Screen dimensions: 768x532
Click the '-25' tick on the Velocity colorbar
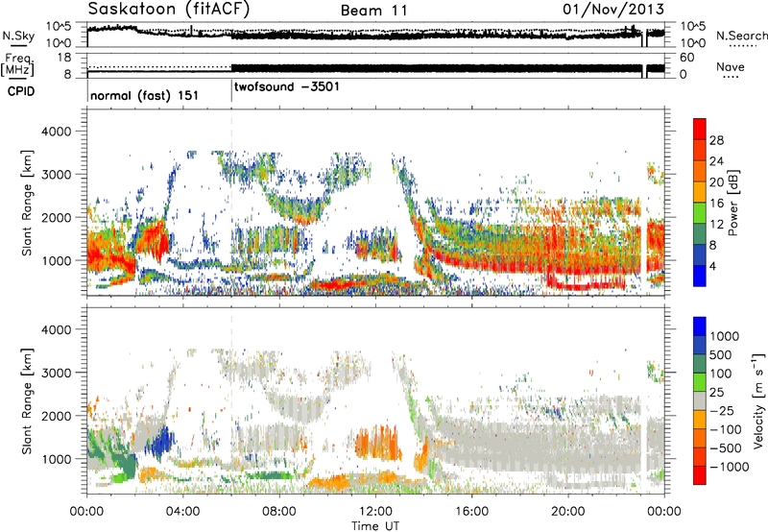click(x=720, y=411)
